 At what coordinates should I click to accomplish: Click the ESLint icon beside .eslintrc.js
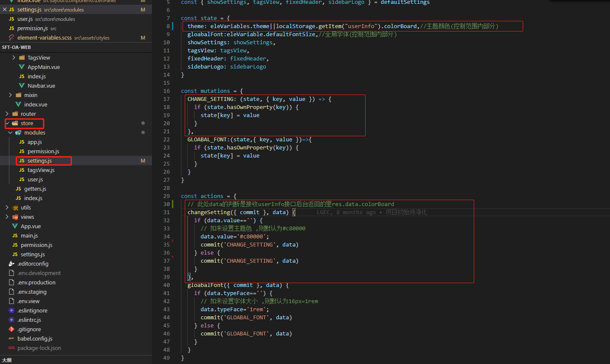(11, 320)
